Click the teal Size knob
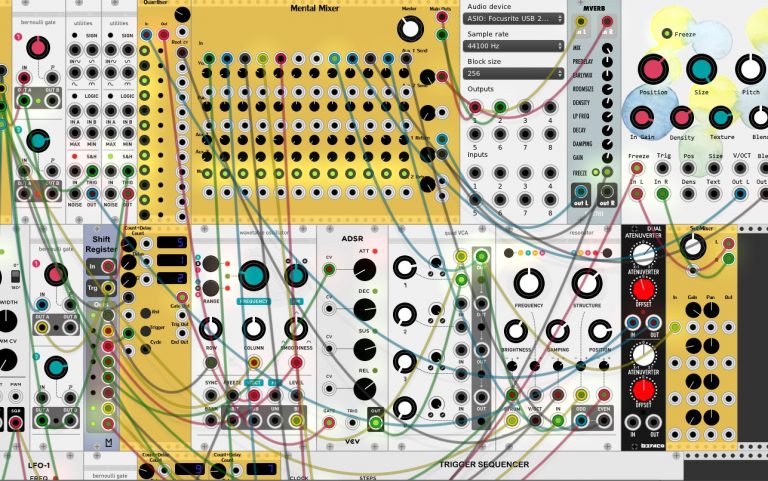Screen dimensions: 768x481 click(x=701, y=69)
